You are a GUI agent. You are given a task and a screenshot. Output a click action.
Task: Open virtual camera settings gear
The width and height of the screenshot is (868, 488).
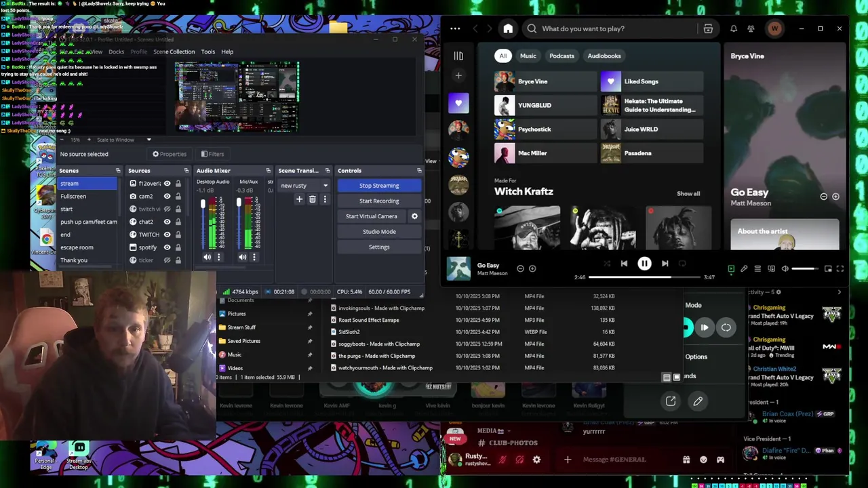414,216
